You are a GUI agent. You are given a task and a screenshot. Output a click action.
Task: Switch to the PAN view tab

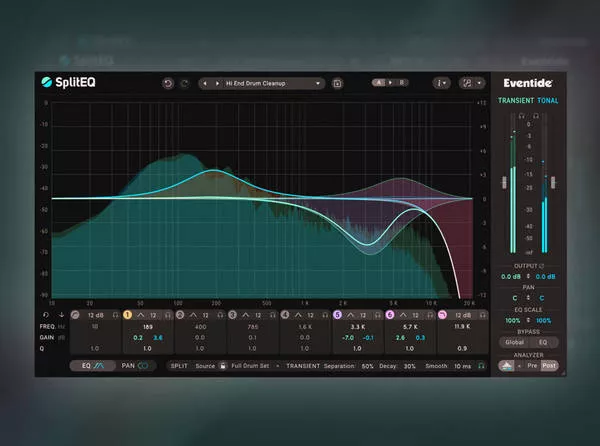pos(134,366)
